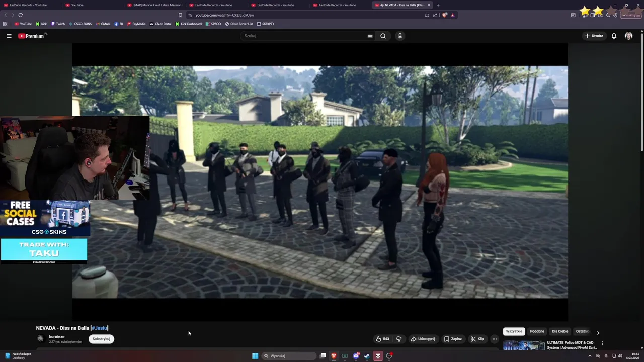Open more actions three-dot menu under video

(x=494, y=339)
